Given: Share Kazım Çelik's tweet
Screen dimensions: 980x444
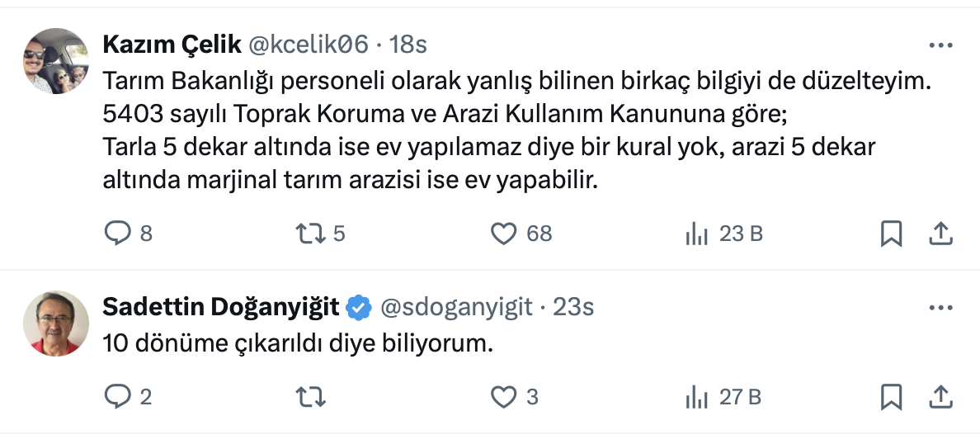Looking at the screenshot, I should click(940, 234).
